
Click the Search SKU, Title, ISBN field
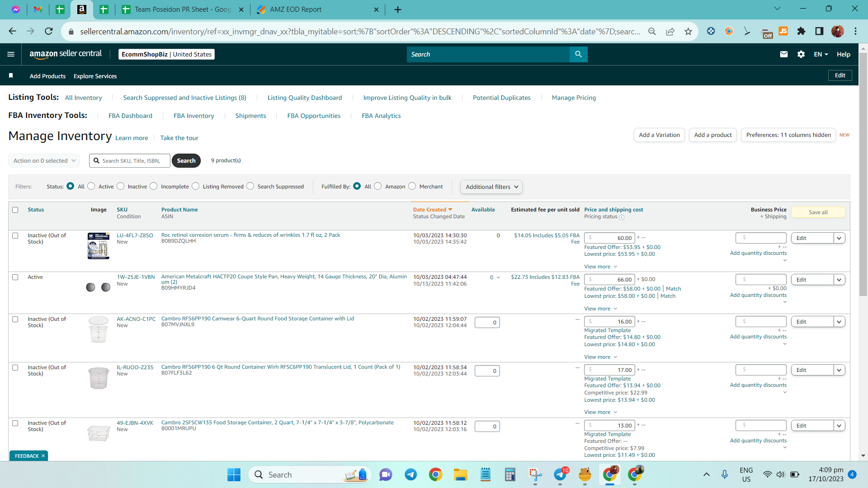130,160
